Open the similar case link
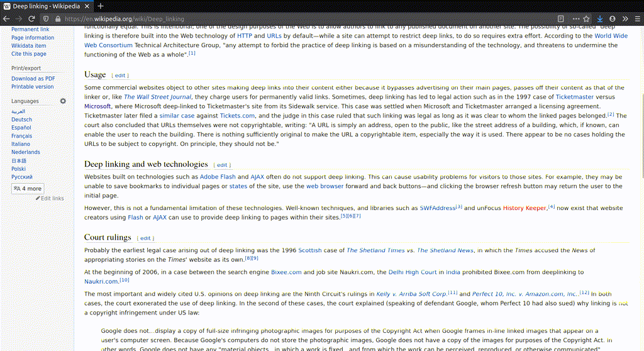Image resolution: width=644 pixels, height=351 pixels. [177, 116]
